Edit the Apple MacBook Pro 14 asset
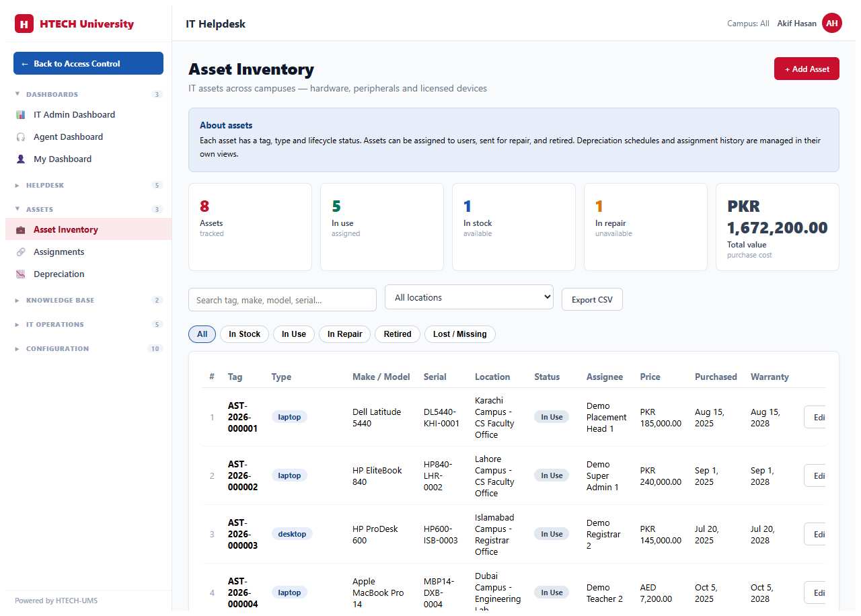Viewport: 861px width, 616px height. (x=815, y=592)
